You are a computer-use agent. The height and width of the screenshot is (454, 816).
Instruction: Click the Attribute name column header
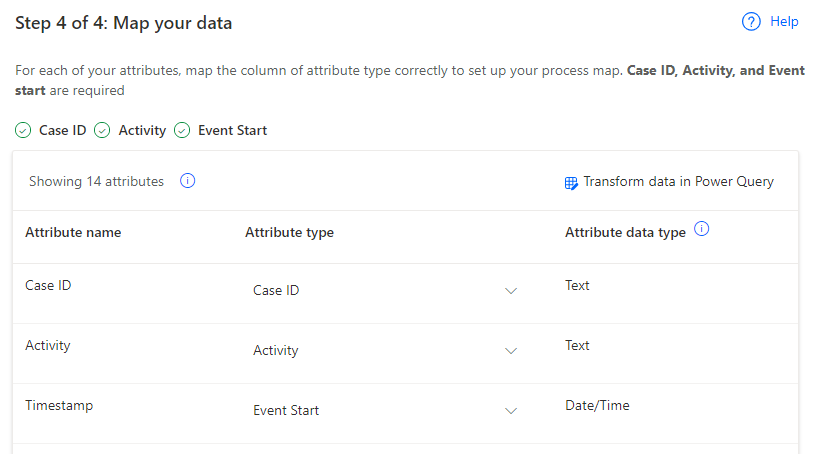point(73,233)
